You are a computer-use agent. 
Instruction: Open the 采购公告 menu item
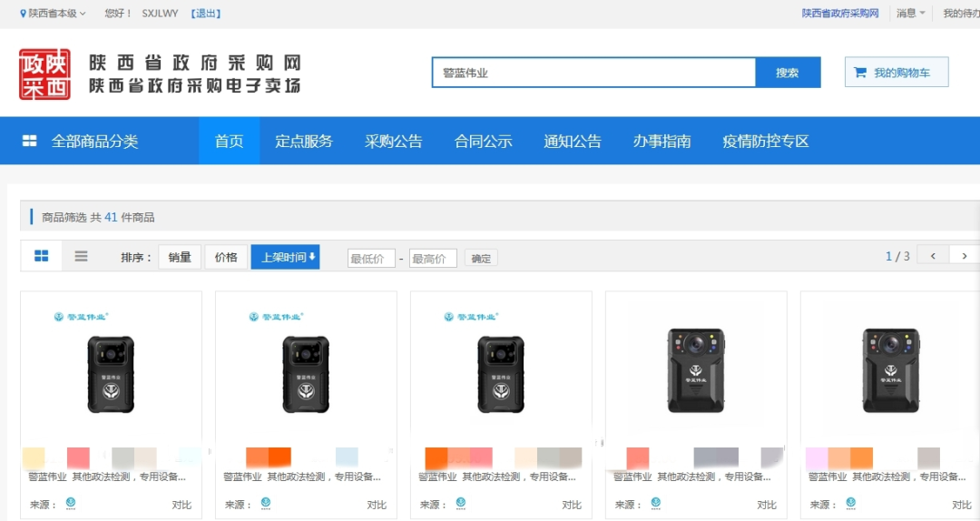point(393,142)
